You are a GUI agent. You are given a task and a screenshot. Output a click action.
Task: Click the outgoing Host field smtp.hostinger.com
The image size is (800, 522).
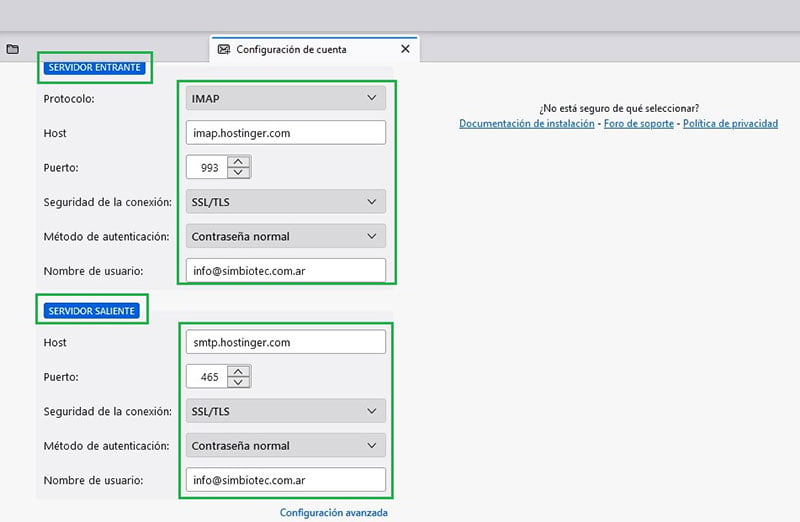coord(286,342)
